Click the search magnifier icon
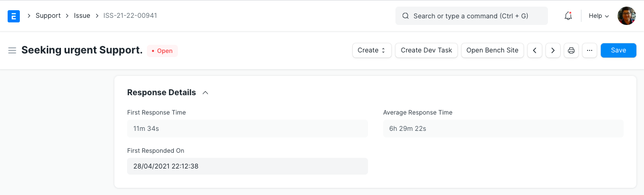Viewport: 644px width, 195px height. [x=406, y=16]
